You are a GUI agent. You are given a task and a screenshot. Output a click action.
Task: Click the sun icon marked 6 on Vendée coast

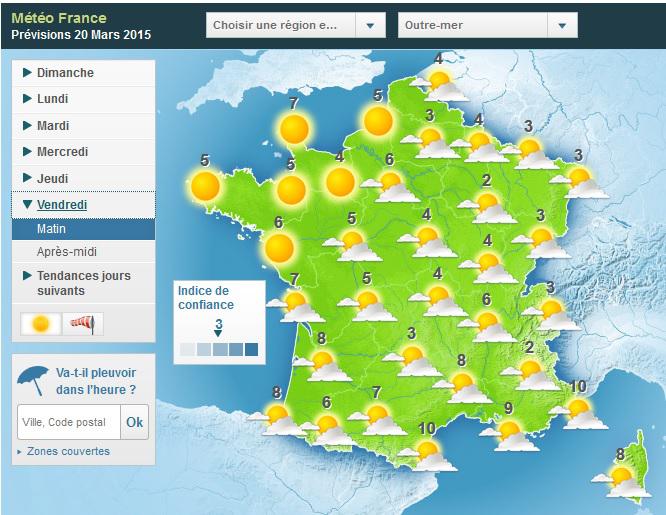[x=279, y=248]
